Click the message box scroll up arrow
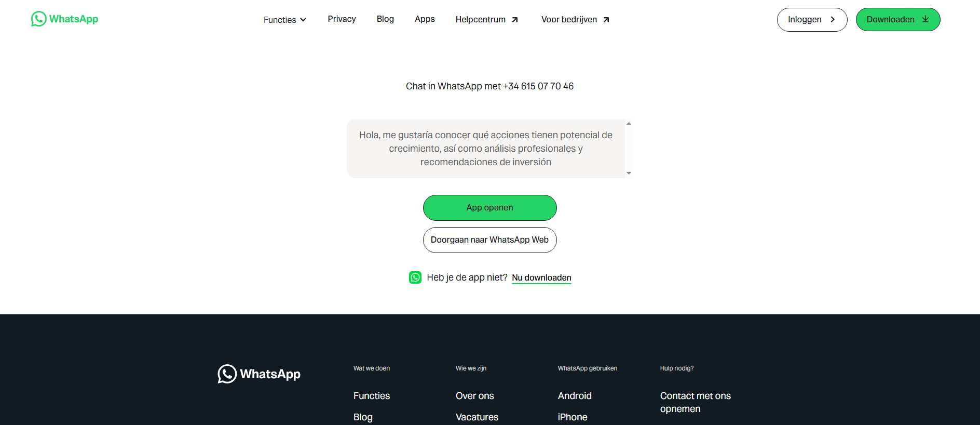980x425 pixels. [x=629, y=124]
